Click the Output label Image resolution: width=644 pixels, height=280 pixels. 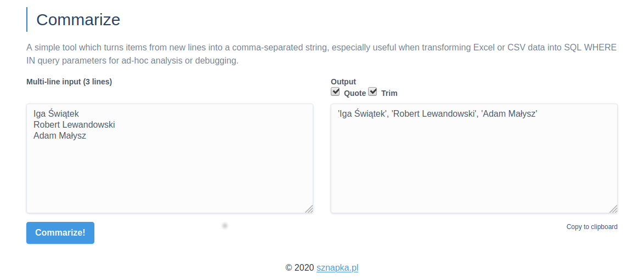coord(343,82)
